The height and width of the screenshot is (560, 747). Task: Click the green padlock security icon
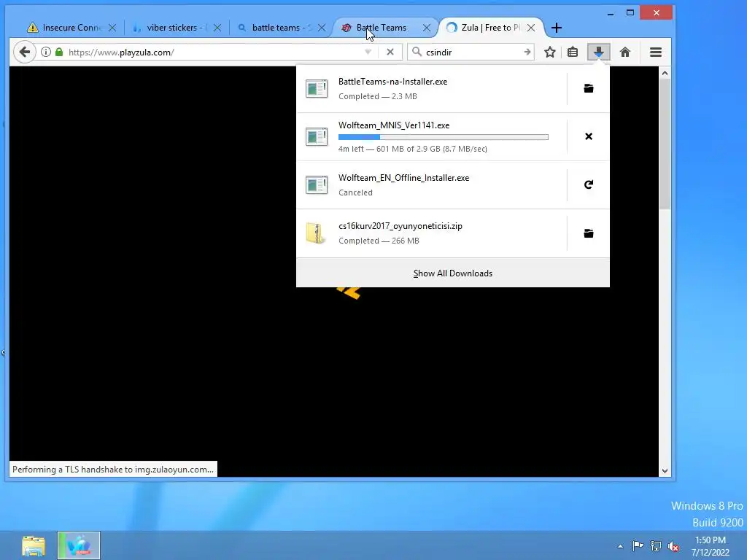pos(59,52)
